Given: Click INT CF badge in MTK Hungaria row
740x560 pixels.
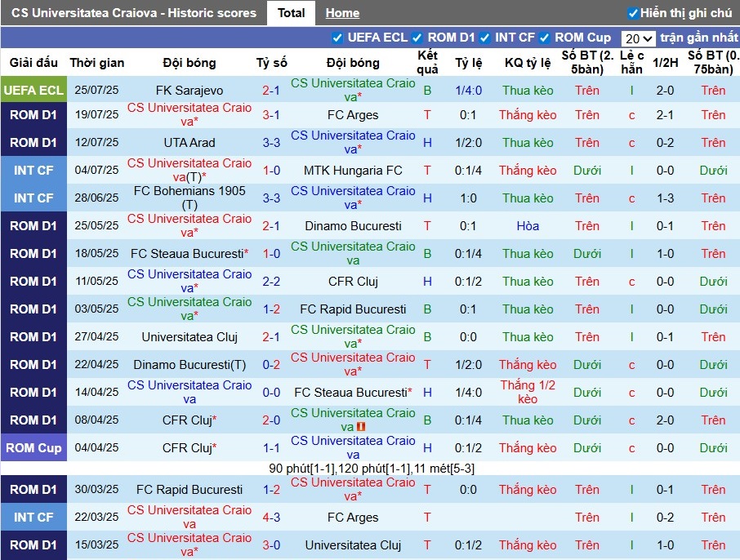Looking at the screenshot, I should click(33, 171).
